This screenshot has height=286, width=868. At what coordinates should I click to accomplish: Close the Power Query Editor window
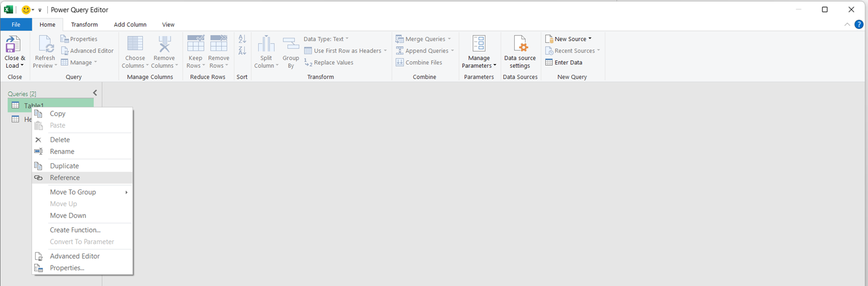pos(851,10)
